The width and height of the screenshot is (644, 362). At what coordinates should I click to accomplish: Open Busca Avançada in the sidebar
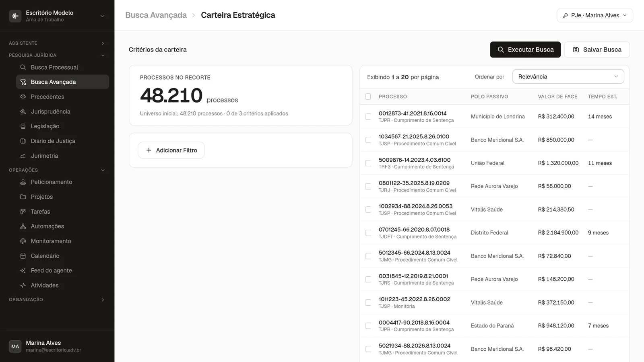click(x=62, y=82)
